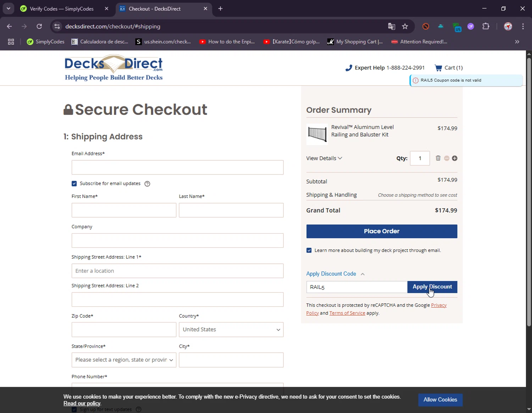Open the Extensions puzzle icon
This screenshot has height=413, width=532.
(x=486, y=26)
